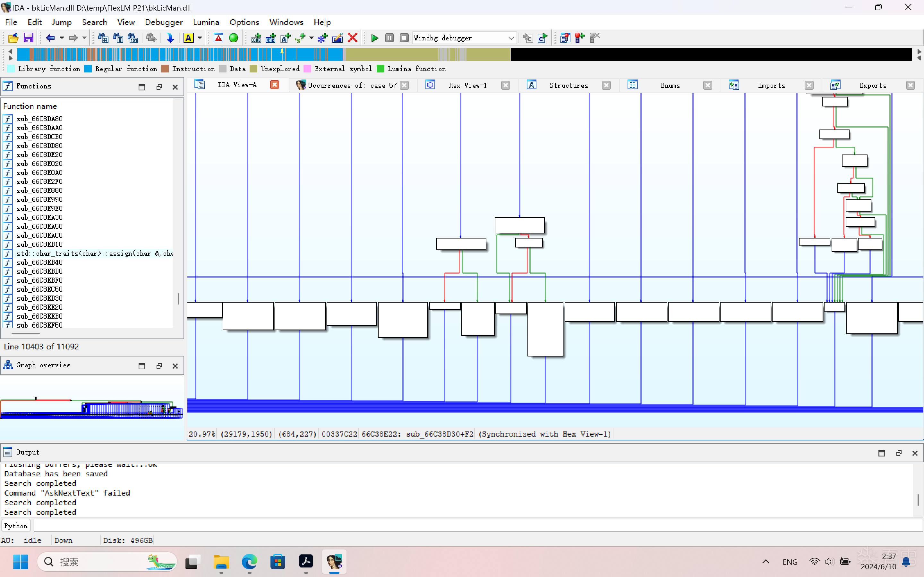Click the Jump back arrow icon
Screen dimensions: 924x577
50,38
